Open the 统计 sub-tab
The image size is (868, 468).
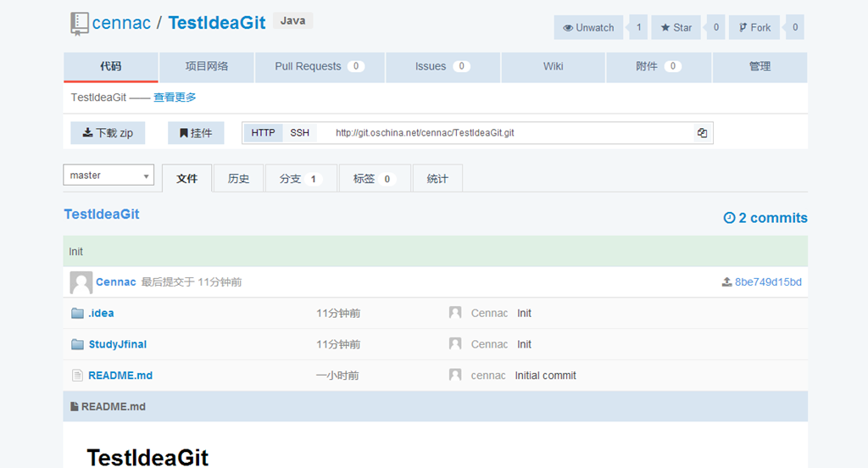(x=437, y=179)
